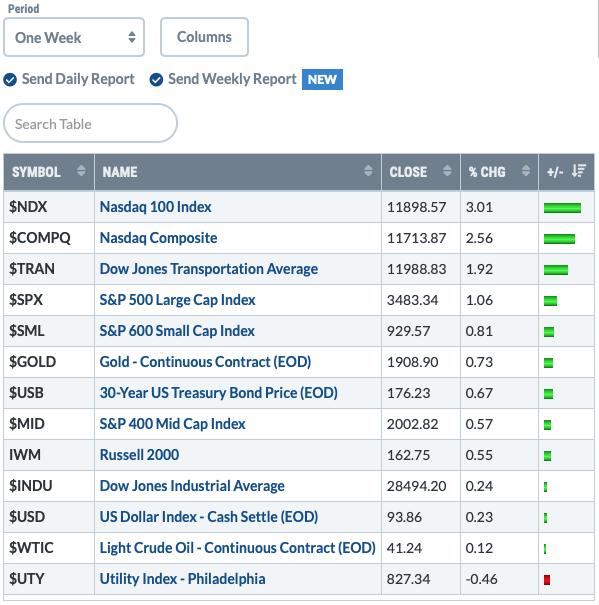Open Light Crude Oil - Continuous Contract link
This screenshot has height=605, width=599.
(x=238, y=548)
